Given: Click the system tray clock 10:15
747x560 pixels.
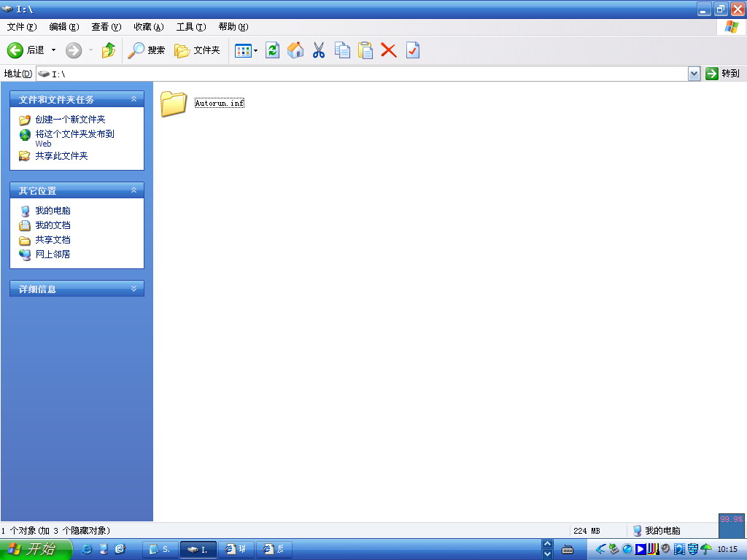Looking at the screenshot, I should (727, 550).
